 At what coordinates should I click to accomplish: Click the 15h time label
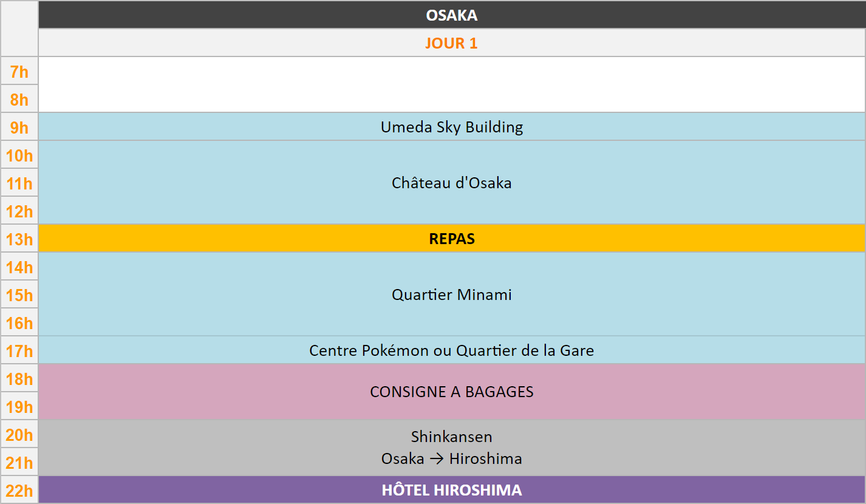coord(19,295)
